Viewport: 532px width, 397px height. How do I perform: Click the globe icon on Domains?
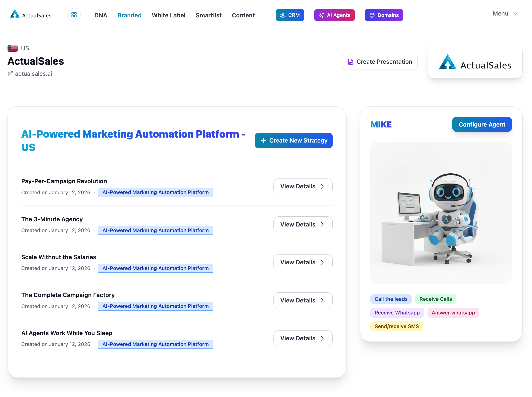372,15
